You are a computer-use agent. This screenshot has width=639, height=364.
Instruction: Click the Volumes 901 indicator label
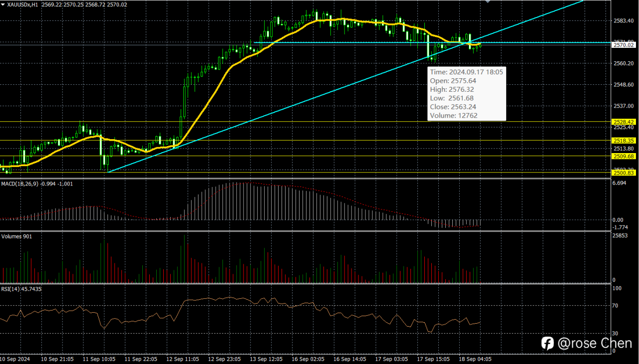[16, 236]
